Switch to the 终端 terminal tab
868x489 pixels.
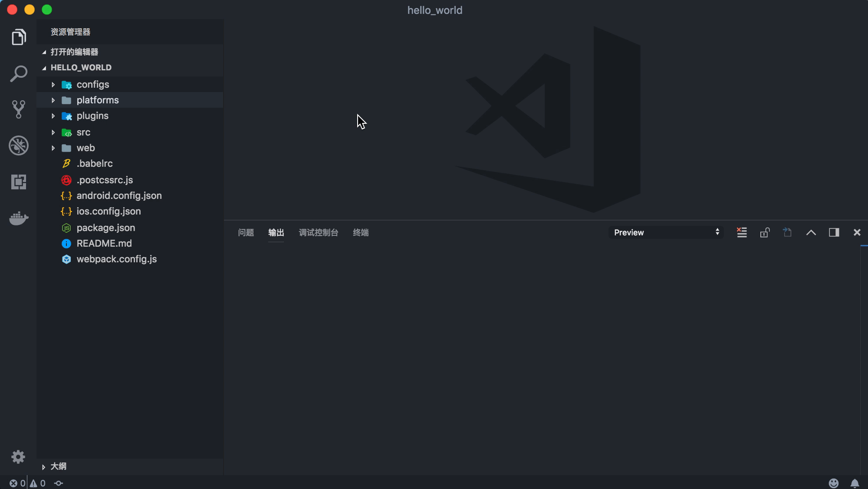pyautogui.click(x=361, y=232)
